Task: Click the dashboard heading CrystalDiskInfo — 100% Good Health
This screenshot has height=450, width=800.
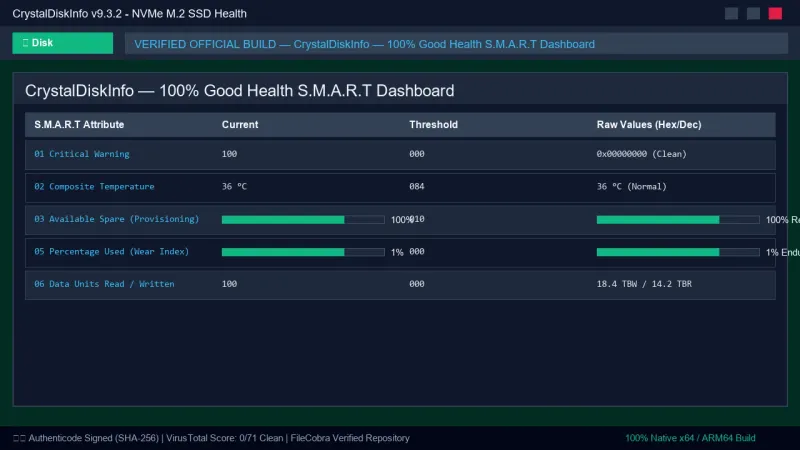Action: 239,91
